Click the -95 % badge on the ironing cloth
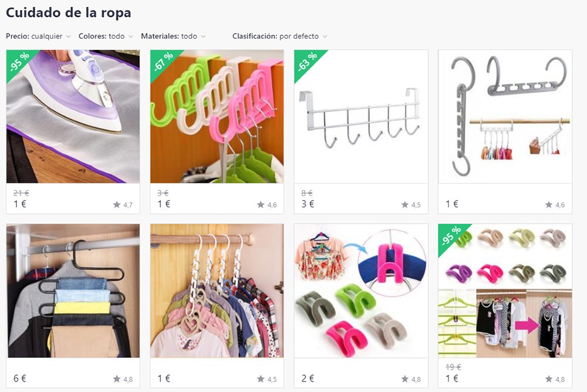Screen dimensions: 587x392 pyautogui.click(x=19, y=62)
